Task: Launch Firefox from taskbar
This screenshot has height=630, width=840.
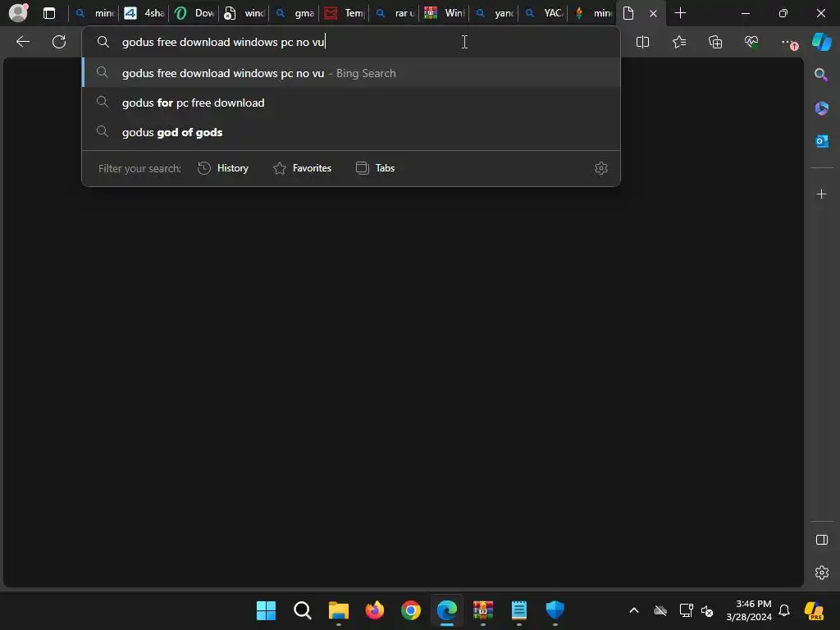Action: tap(374, 610)
